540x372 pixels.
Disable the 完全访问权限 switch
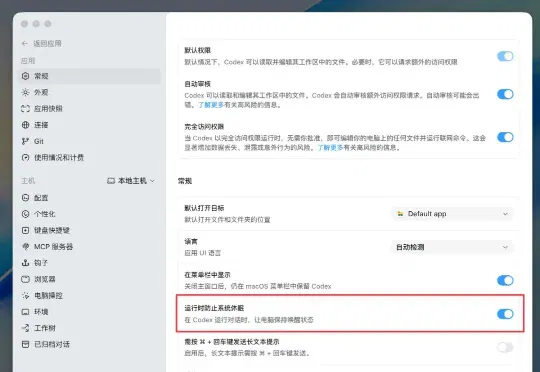[505, 137]
